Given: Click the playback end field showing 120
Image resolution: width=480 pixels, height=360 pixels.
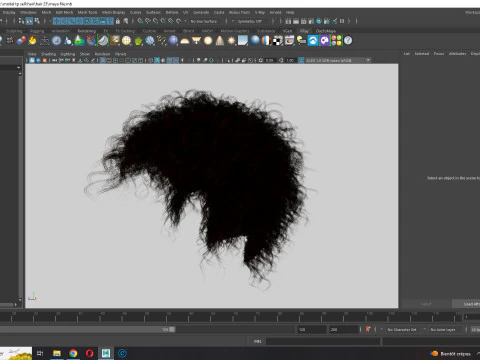Looking at the screenshot, I should pyautogui.click(x=312, y=329).
